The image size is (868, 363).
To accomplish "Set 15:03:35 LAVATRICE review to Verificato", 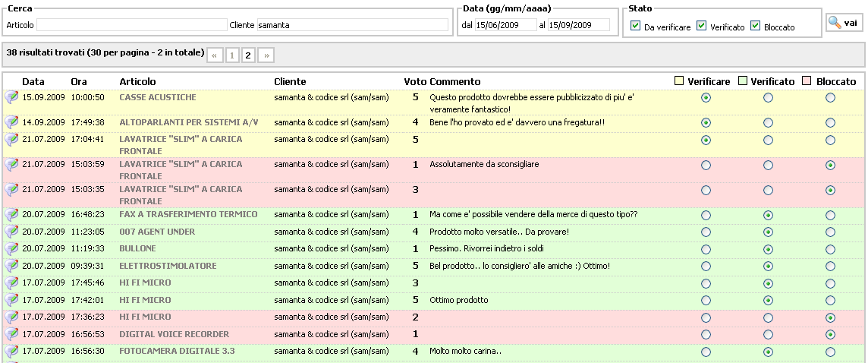I will (x=768, y=190).
